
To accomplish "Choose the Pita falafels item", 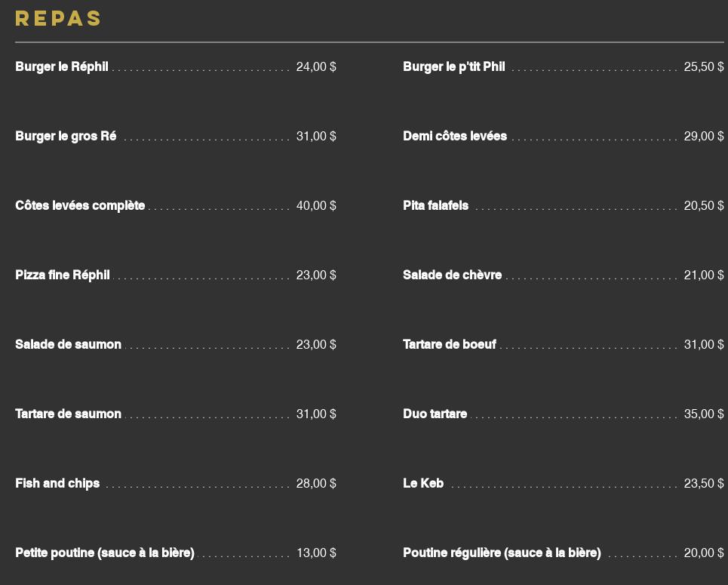I will pyautogui.click(x=435, y=205).
